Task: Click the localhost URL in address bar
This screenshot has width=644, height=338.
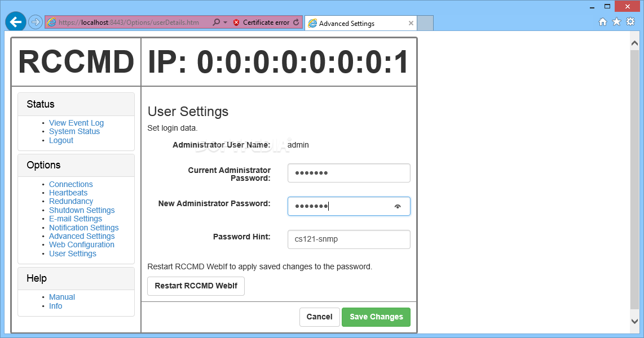Action: [129, 23]
